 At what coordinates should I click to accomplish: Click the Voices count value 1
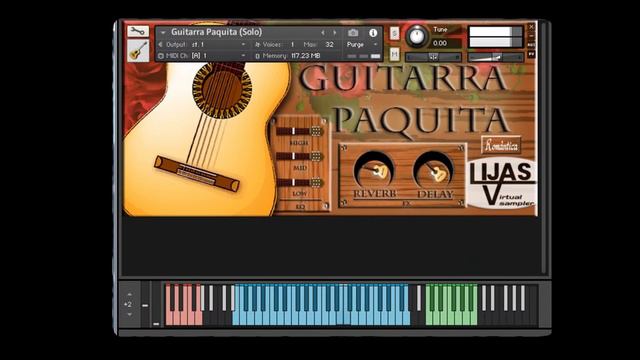292,44
